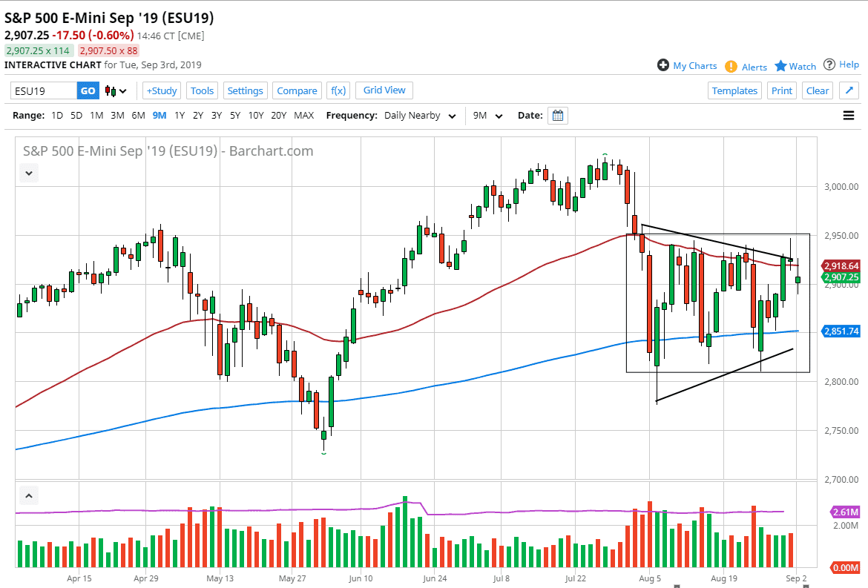Open the hamburger chart menu

coord(849,116)
